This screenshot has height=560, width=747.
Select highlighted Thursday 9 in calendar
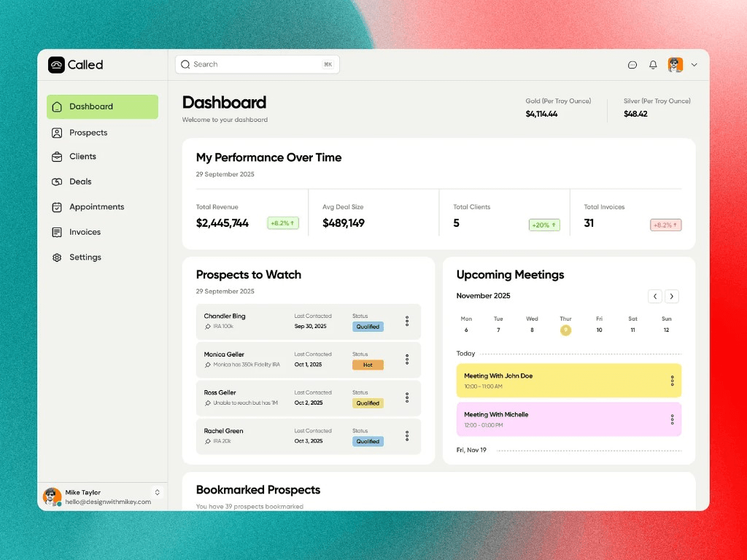565,330
